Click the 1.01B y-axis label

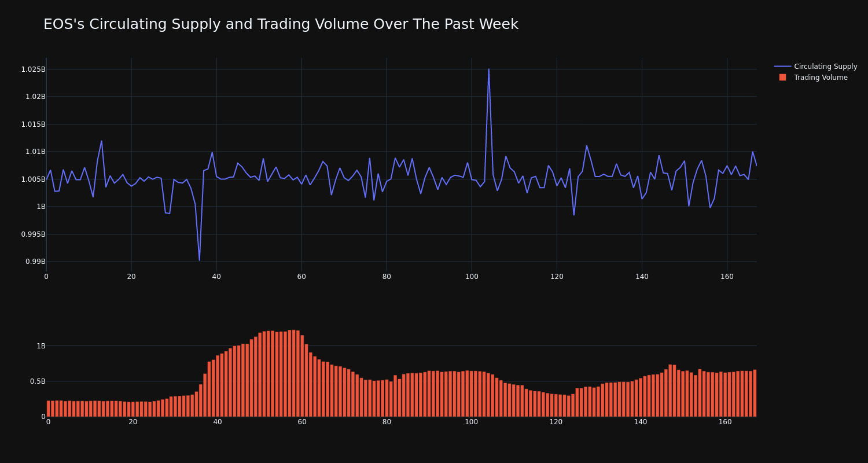[x=35, y=152]
